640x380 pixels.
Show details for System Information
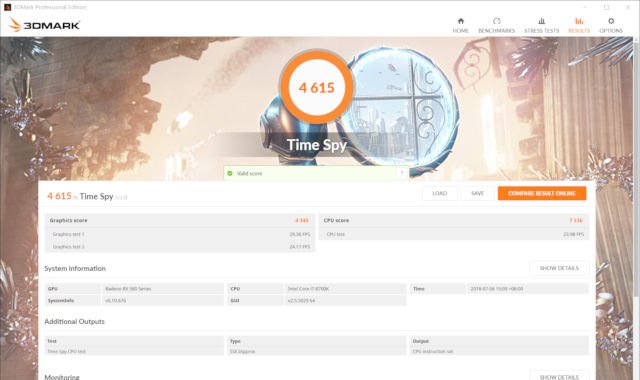(x=559, y=268)
